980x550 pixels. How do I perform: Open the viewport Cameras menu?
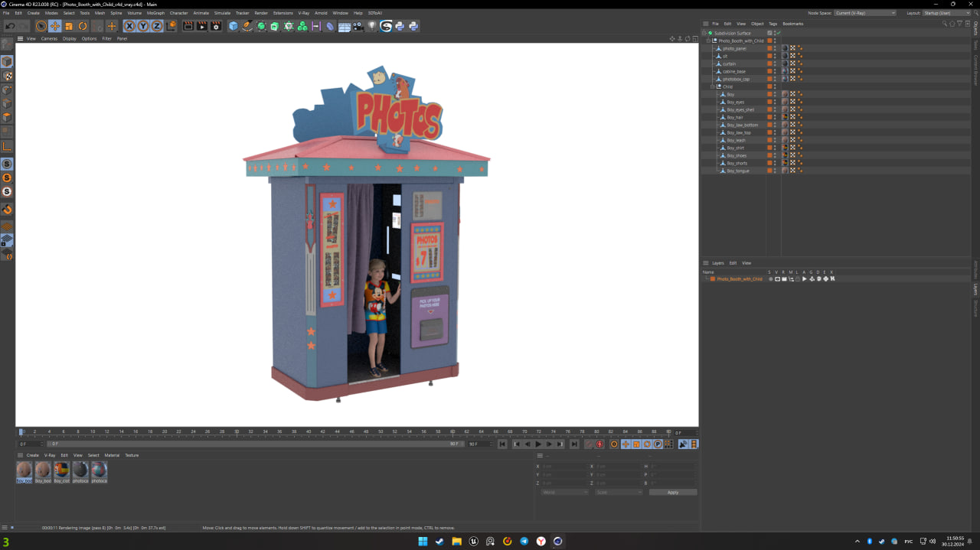(49, 38)
